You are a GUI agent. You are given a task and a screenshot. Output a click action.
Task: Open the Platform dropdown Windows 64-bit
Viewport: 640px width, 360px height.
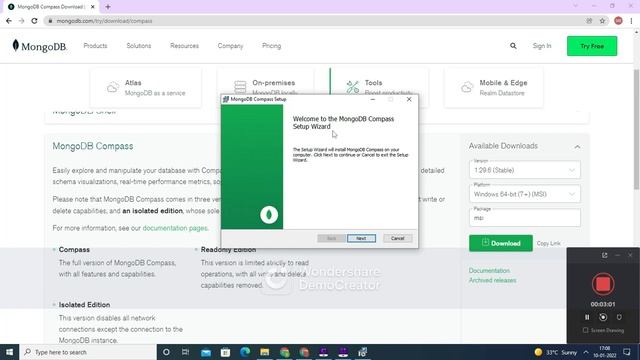pos(524,194)
